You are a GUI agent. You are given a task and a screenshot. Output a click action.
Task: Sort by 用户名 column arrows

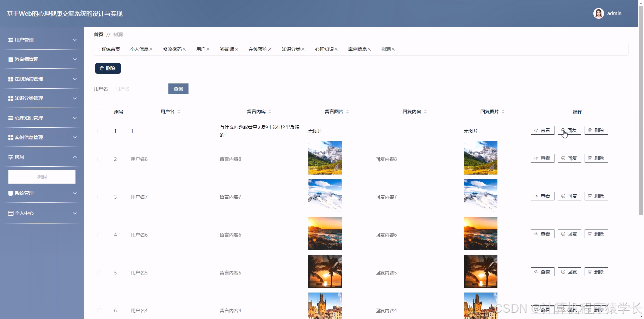179,112
